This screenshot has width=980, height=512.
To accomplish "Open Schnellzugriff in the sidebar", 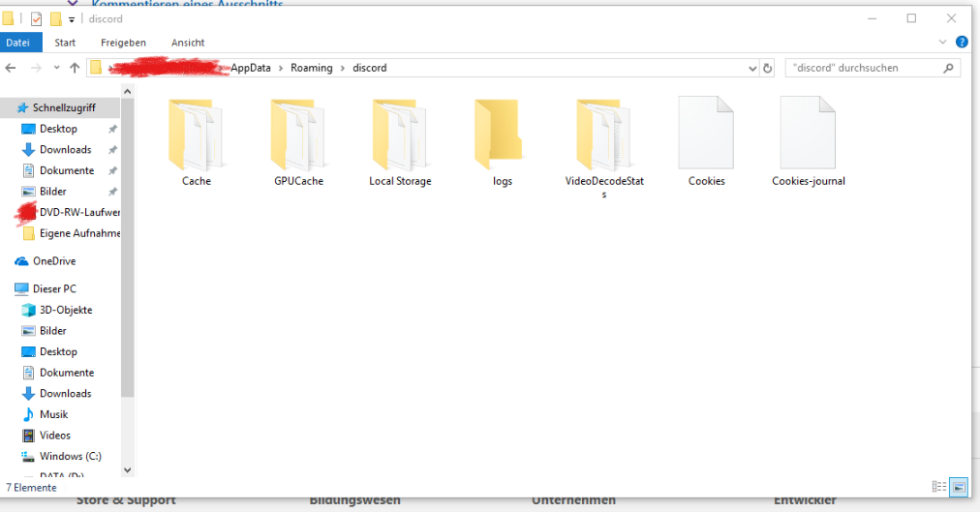I will click(x=61, y=107).
